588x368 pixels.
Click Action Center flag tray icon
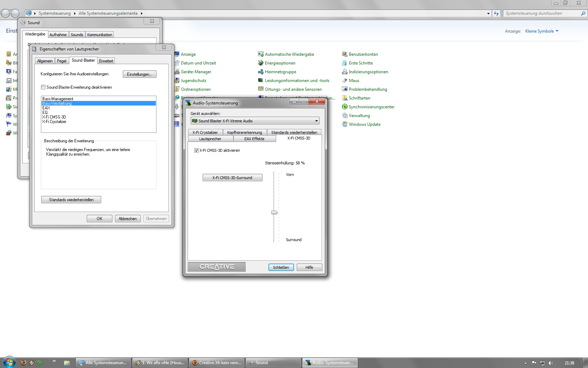click(534, 363)
